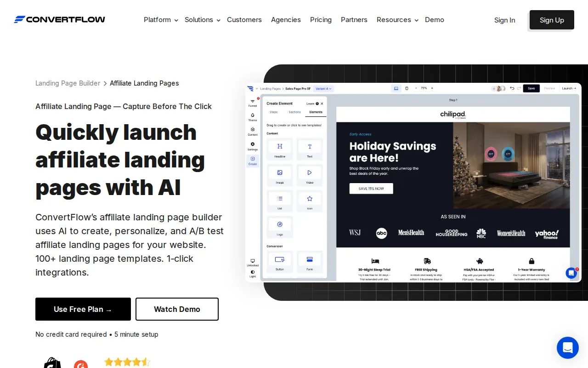Pick the Logo element tile

(280, 227)
